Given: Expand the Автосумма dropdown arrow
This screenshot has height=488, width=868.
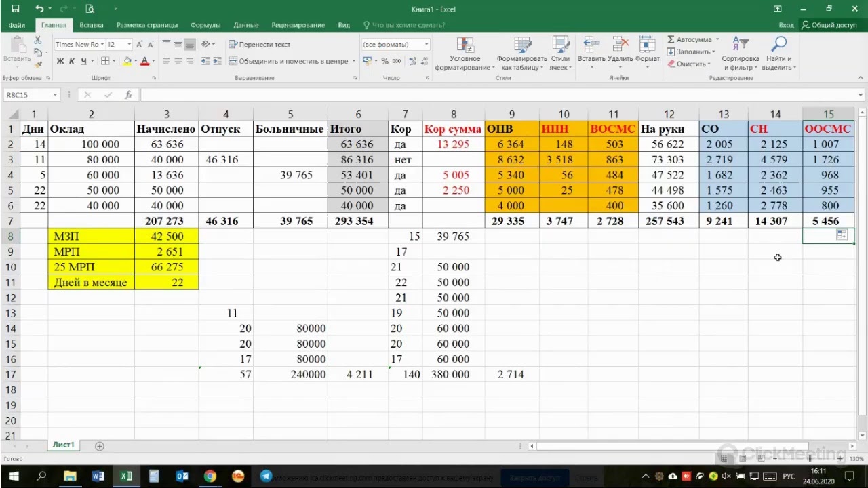Looking at the screenshot, I should click(x=717, y=40).
